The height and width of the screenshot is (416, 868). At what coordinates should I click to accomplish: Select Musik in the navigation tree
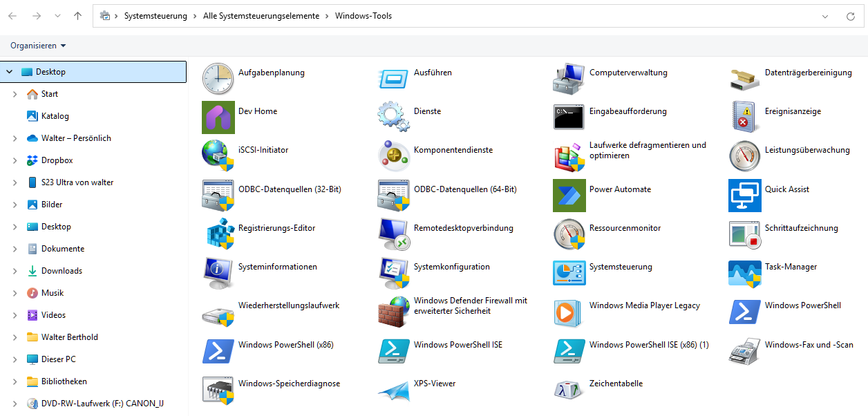click(x=53, y=293)
